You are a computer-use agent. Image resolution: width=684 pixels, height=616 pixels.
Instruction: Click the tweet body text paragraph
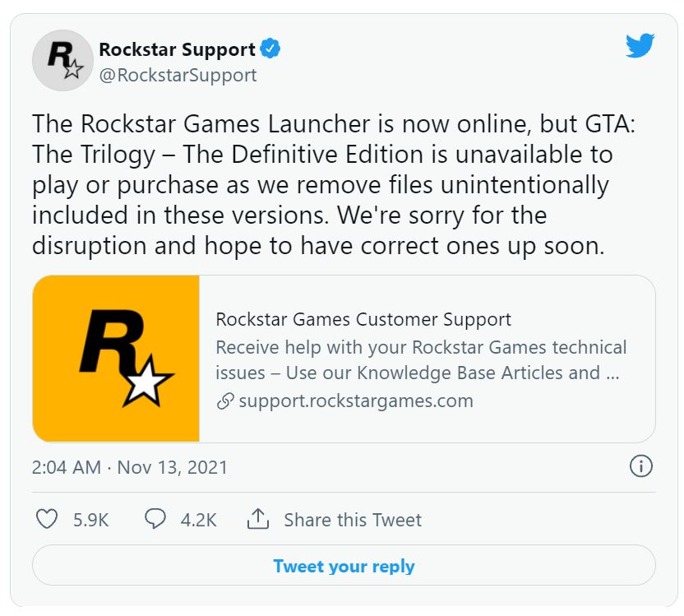click(x=334, y=185)
